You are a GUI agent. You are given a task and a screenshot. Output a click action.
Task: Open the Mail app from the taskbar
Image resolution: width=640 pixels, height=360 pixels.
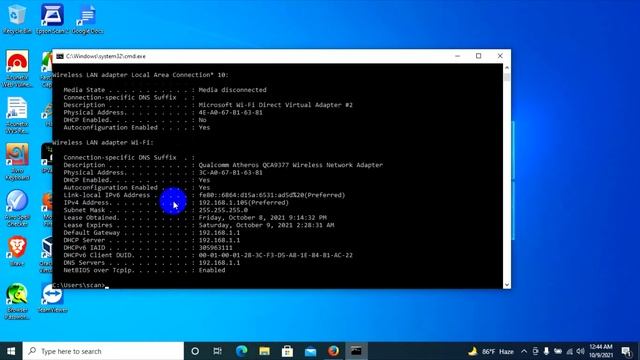click(x=311, y=351)
